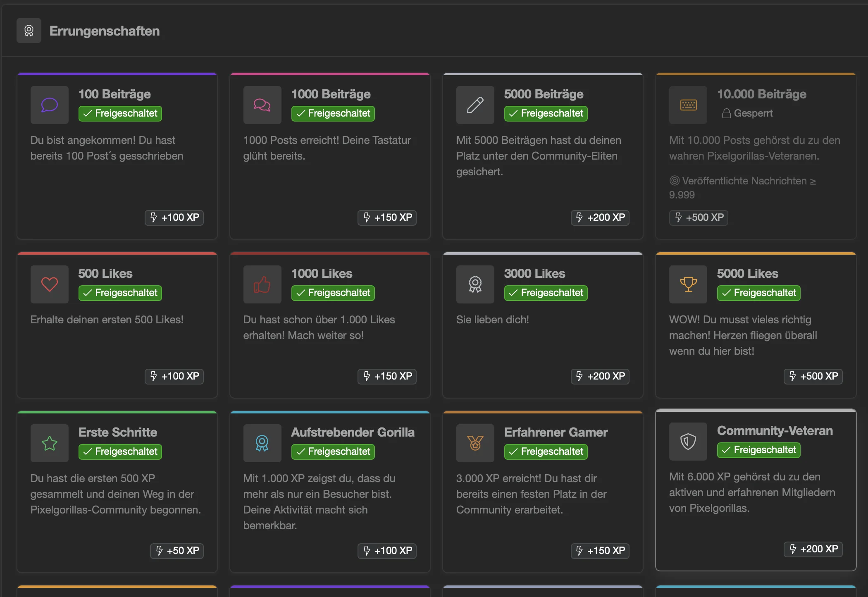Click the lightning icon in the +50 XP badge

click(159, 550)
